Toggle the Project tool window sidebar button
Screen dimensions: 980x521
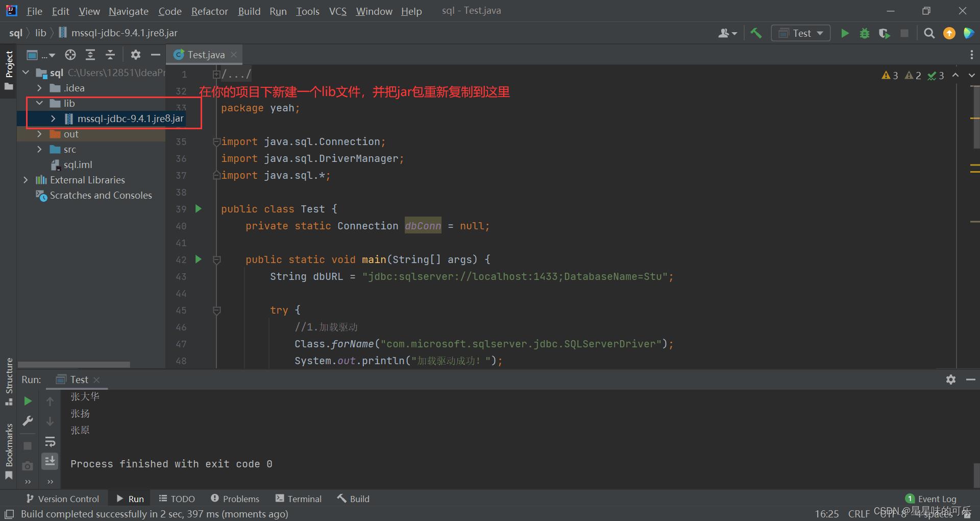click(9, 70)
